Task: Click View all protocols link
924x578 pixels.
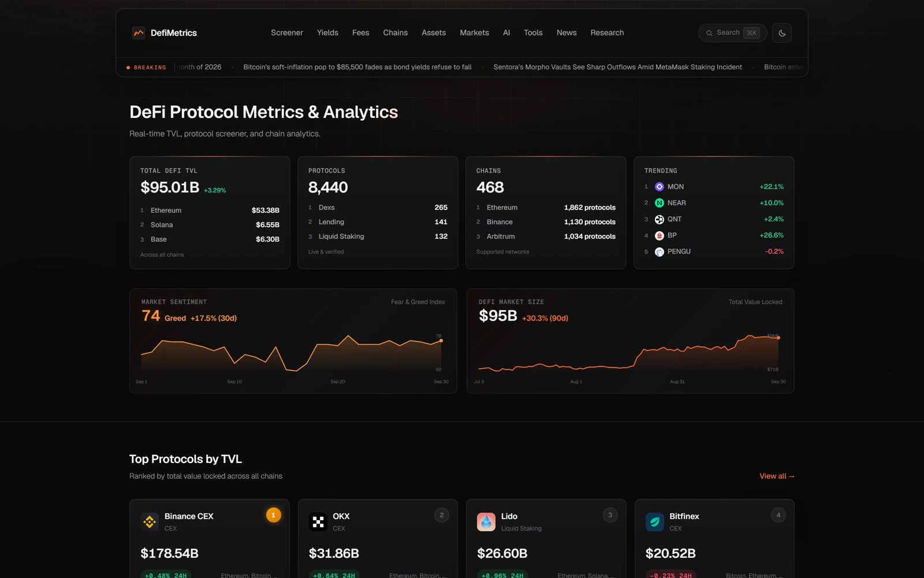Action: pyautogui.click(x=777, y=476)
